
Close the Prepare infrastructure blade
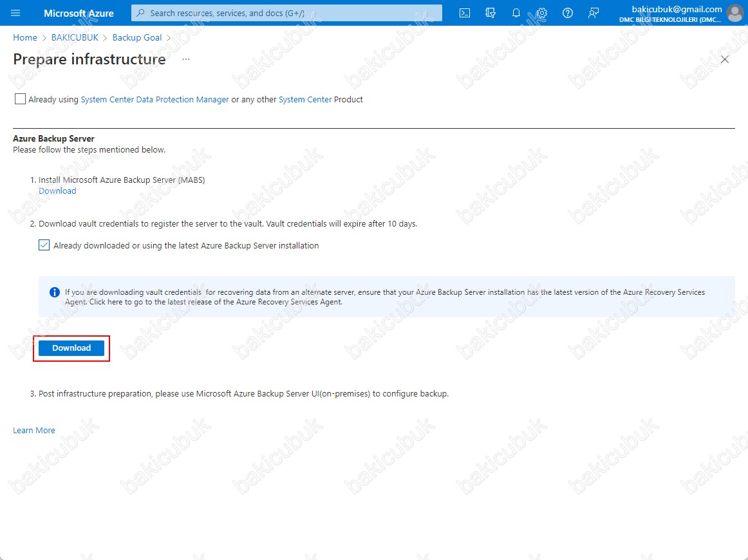(x=725, y=60)
